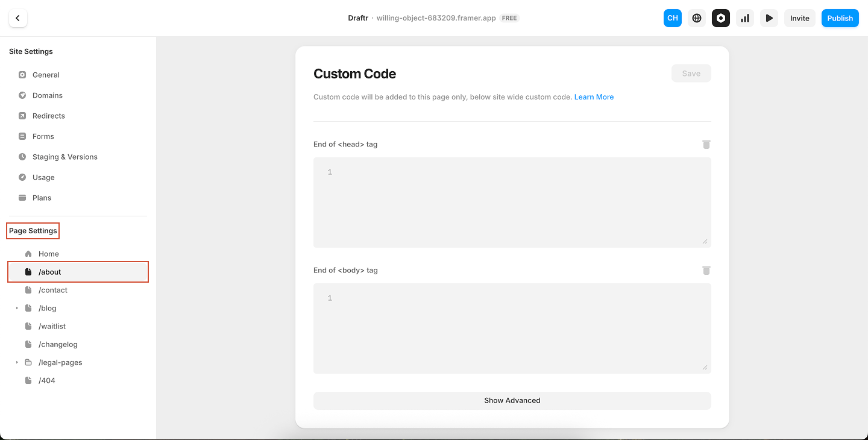Click the Plans card icon
The height and width of the screenshot is (440, 868).
tap(22, 198)
